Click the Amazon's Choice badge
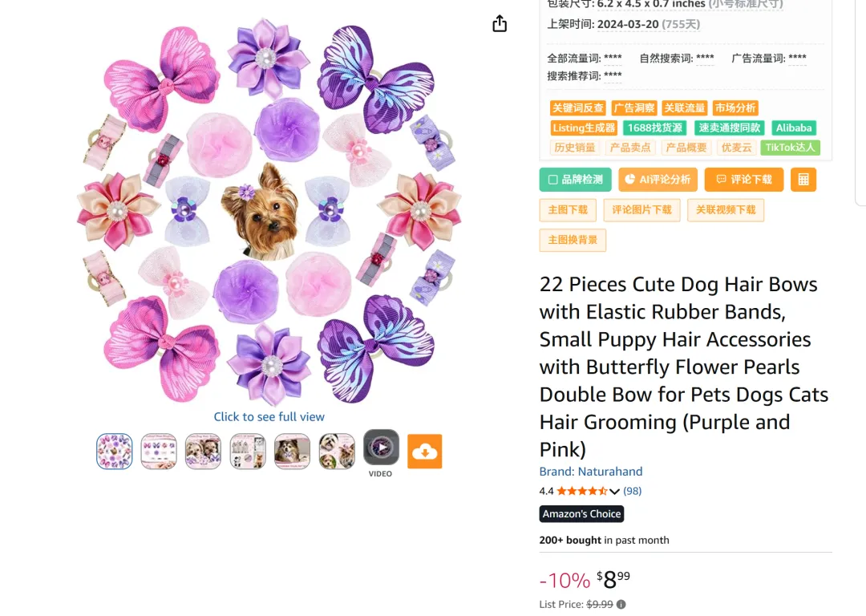The width and height of the screenshot is (866, 616). pos(581,514)
